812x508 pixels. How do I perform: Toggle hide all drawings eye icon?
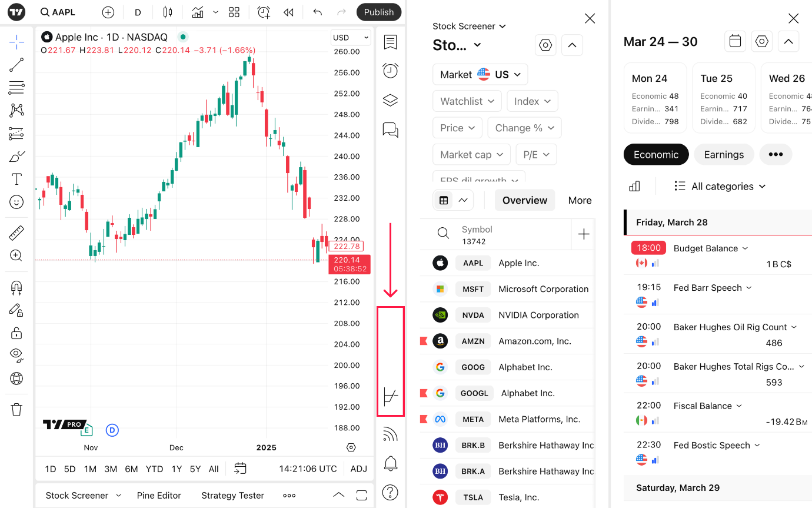click(16, 355)
